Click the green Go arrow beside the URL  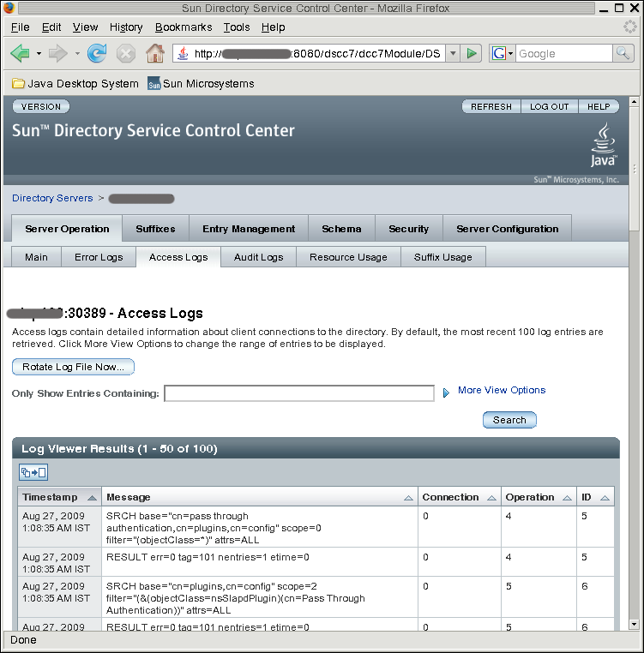472,53
